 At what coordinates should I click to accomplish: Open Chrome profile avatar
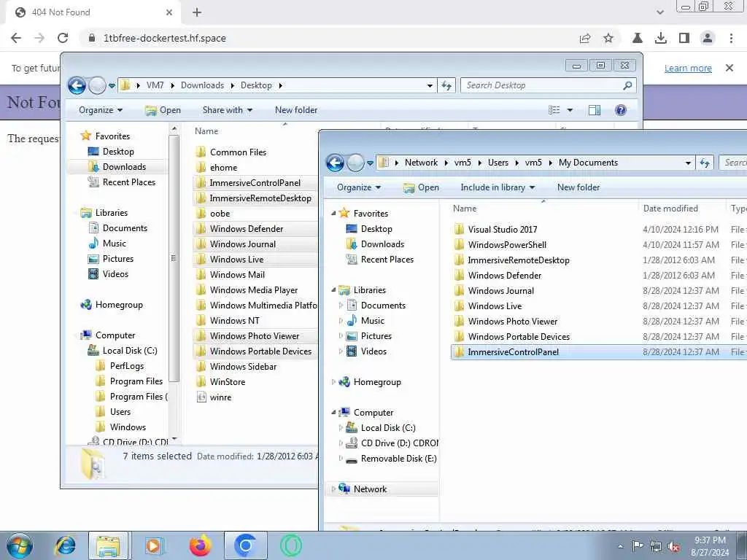708,38
